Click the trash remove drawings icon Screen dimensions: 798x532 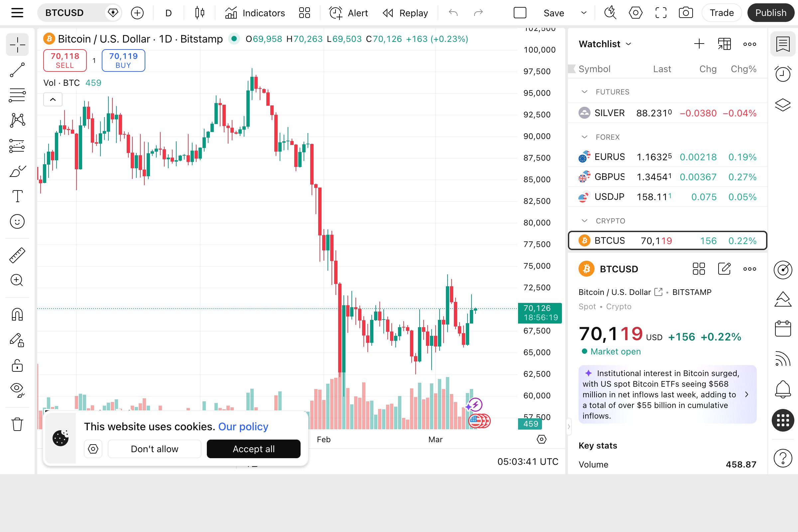pyautogui.click(x=17, y=424)
